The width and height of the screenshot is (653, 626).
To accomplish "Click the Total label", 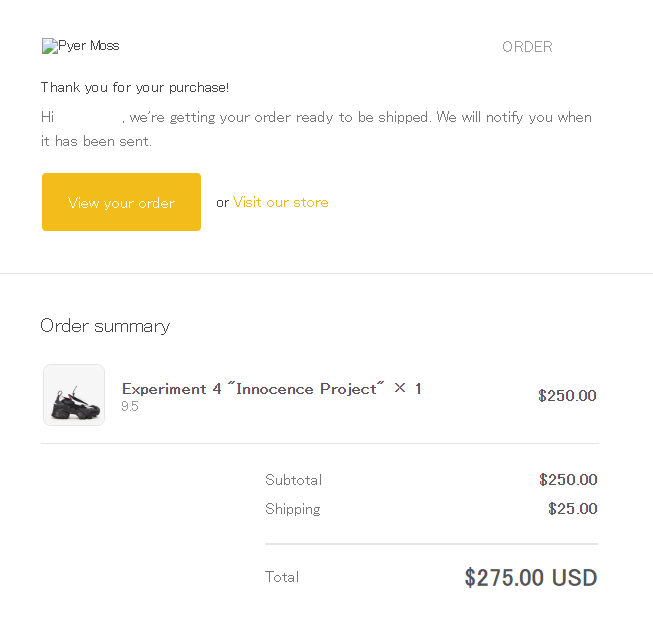I will click(282, 577).
